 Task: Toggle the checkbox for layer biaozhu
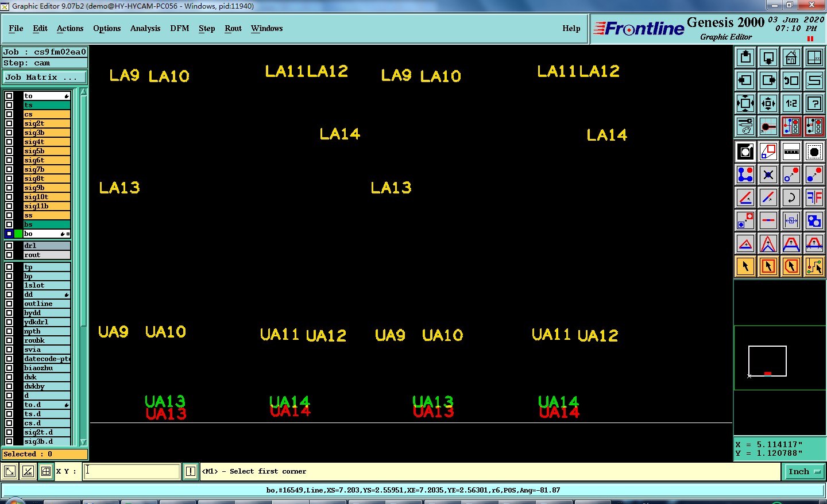[9, 368]
